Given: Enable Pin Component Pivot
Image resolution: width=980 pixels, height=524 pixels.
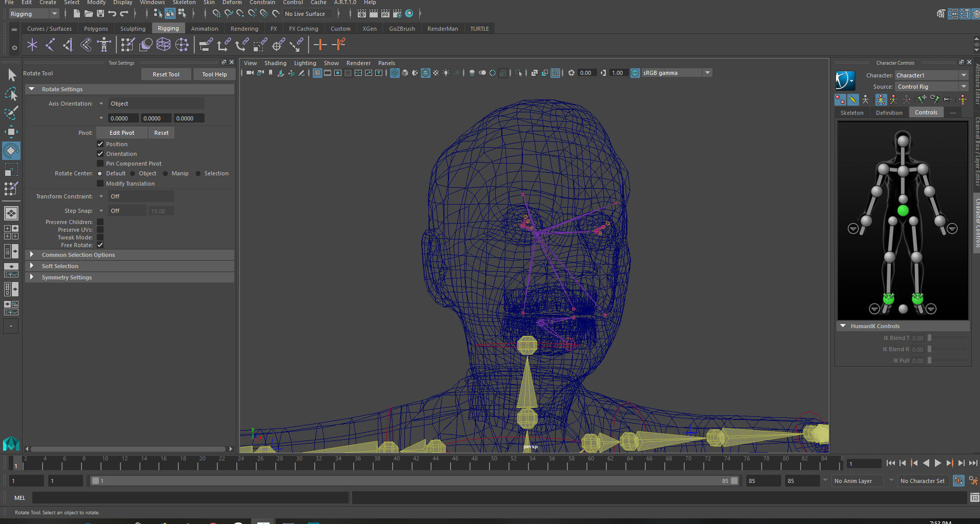Looking at the screenshot, I should coord(100,164).
